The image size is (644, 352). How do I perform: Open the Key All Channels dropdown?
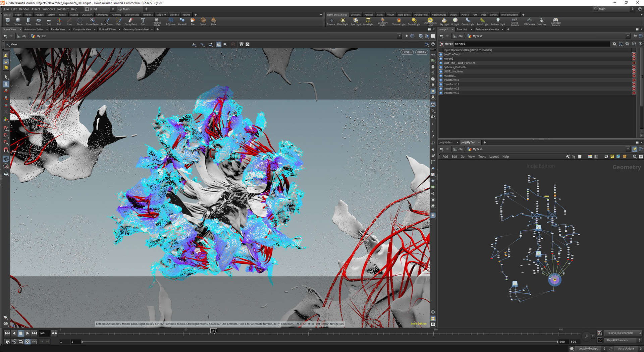tap(624, 340)
